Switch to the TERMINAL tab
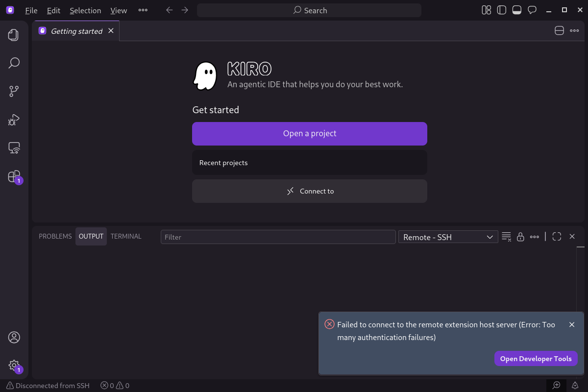Screen dimensions: 588x392 (x=126, y=236)
